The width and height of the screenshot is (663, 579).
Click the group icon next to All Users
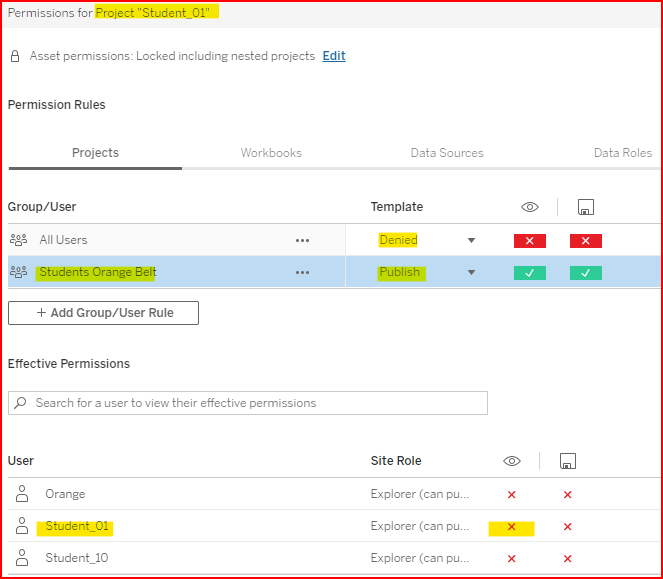click(x=19, y=240)
